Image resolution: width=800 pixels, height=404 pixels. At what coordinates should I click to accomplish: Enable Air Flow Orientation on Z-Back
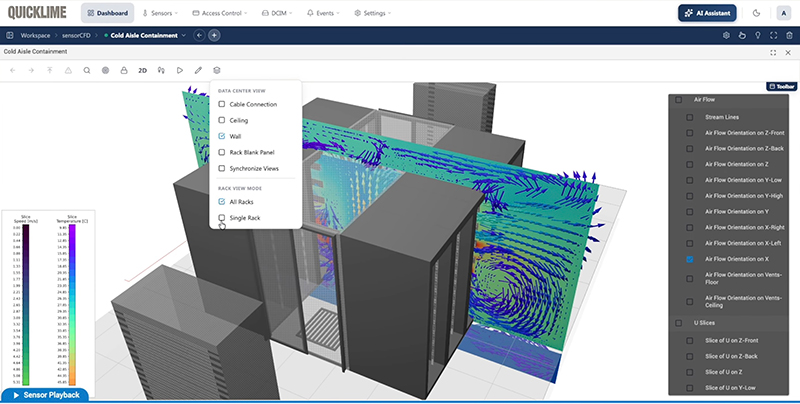tap(690, 149)
